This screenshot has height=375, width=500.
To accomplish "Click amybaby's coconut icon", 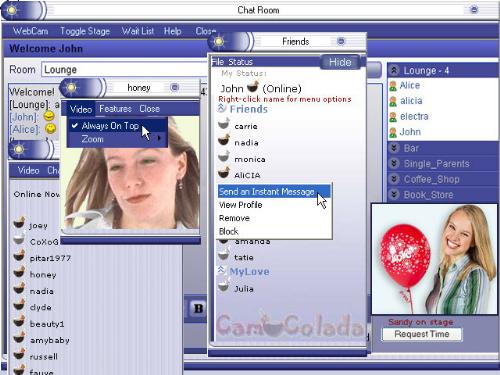I will tap(19, 337).
